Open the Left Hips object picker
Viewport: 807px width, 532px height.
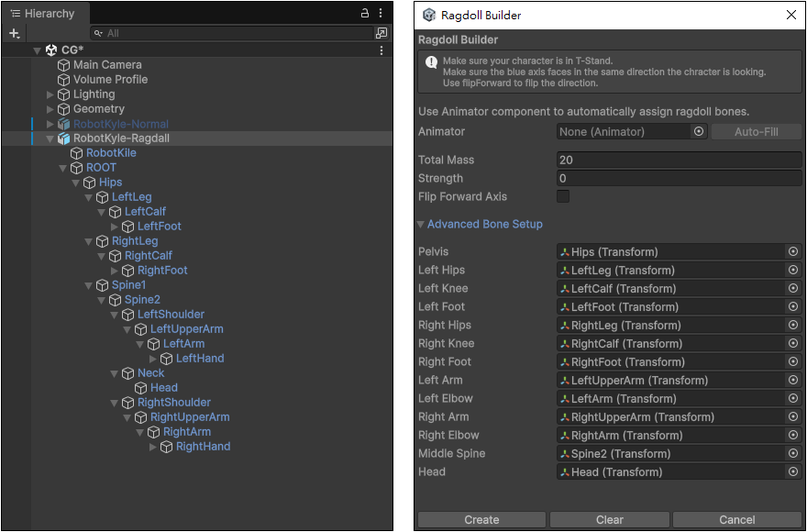793,271
